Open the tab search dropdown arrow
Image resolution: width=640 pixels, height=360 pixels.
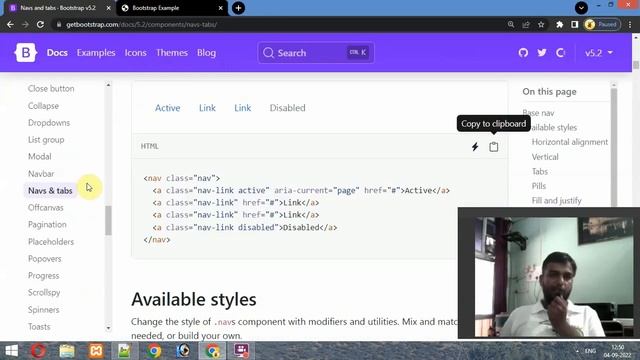pyautogui.click(x=581, y=8)
